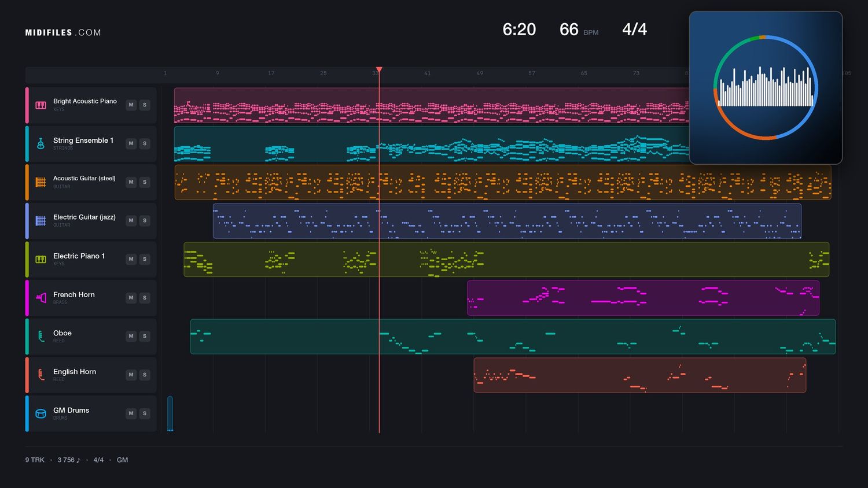Jump to bar 9 on timeline ruler
This screenshot has width=868, height=488.
click(218, 73)
